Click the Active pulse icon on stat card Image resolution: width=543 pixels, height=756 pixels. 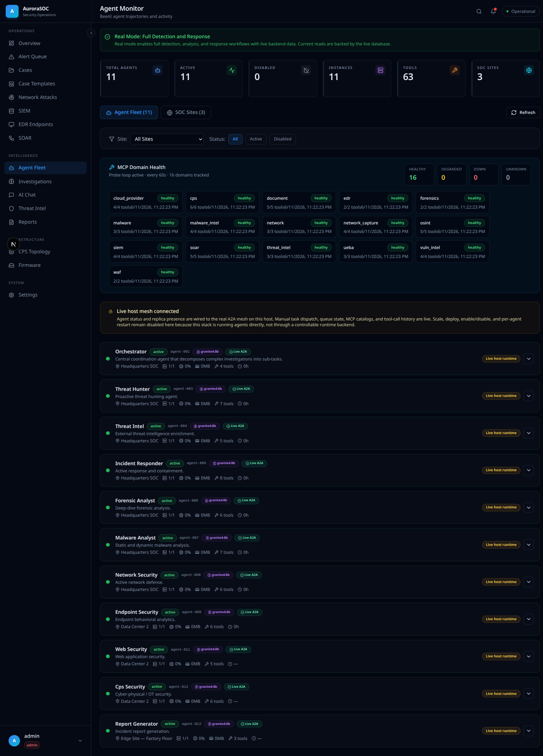(x=232, y=70)
